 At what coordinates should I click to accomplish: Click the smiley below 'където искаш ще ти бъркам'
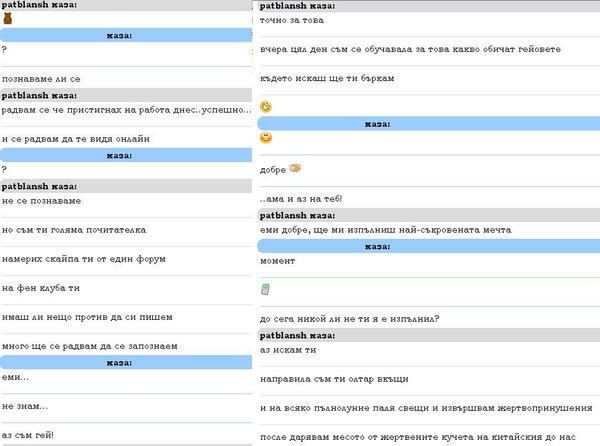click(x=265, y=106)
